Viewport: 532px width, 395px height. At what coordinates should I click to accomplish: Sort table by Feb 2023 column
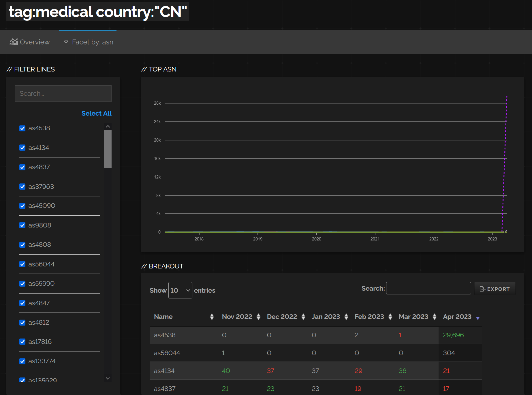click(373, 317)
